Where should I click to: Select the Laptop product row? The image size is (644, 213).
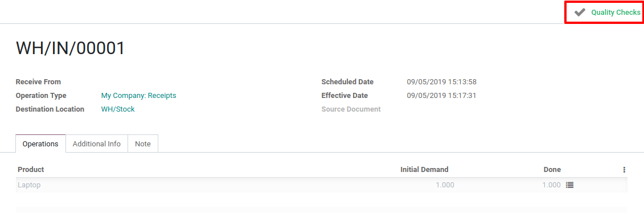point(322,185)
